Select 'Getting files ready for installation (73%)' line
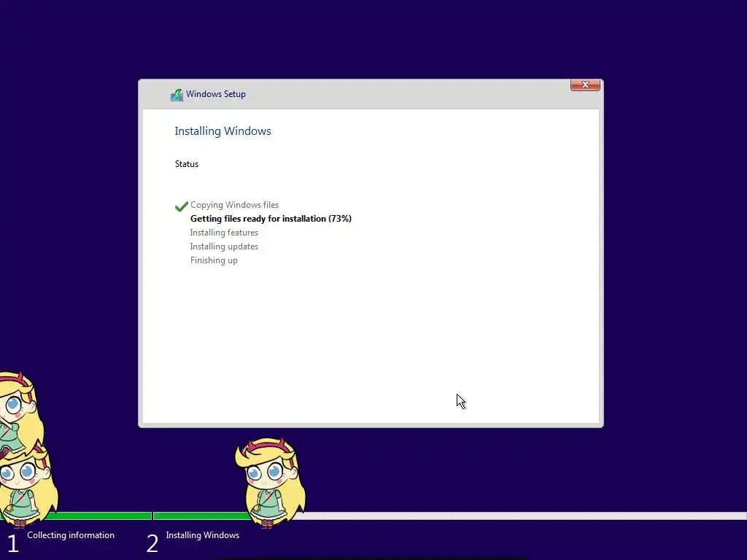 click(x=271, y=219)
